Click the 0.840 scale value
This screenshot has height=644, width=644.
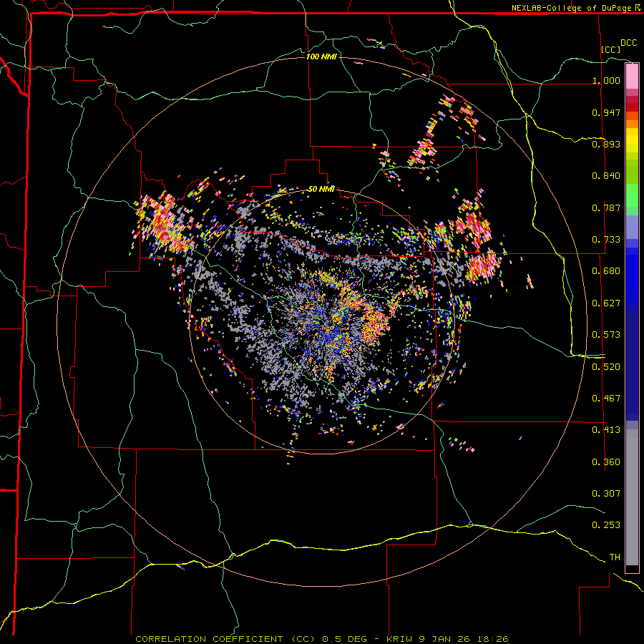606,176
